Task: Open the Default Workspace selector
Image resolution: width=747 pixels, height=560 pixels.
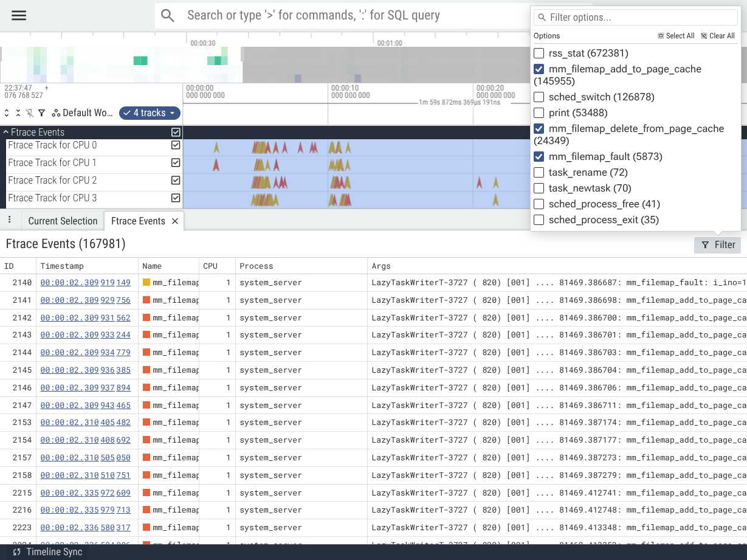Action: [x=83, y=113]
